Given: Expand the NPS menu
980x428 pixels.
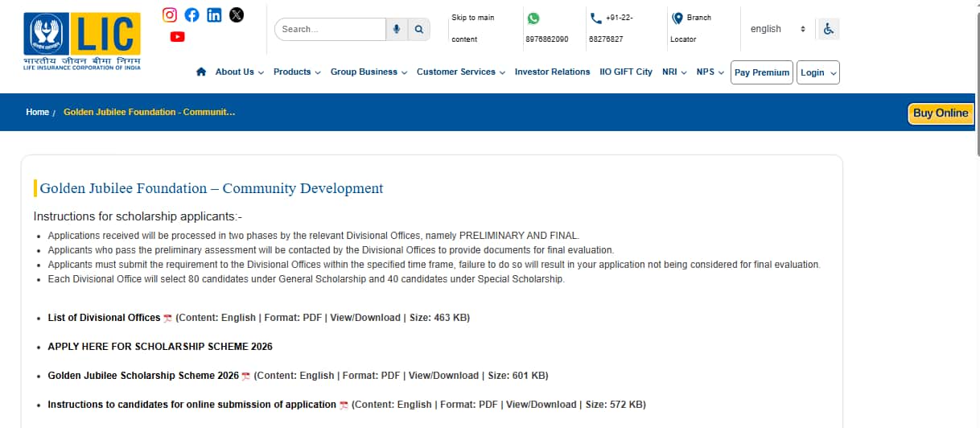Looking at the screenshot, I should pyautogui.click(x=710, y=72).
